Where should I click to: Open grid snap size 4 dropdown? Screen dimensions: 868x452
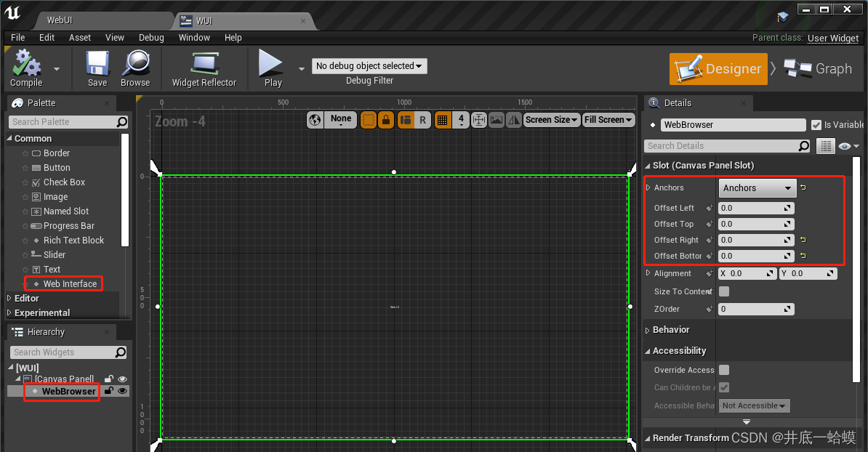tap(461, 119)
